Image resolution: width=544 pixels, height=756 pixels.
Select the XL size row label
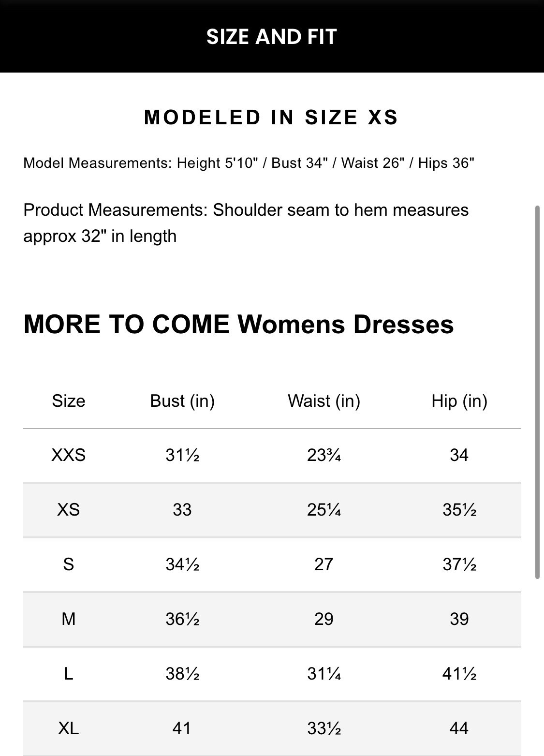point(69,728)
